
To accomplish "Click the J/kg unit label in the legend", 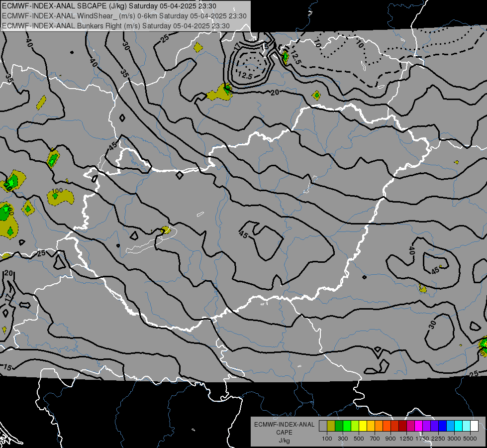I will tap(284, 441).
